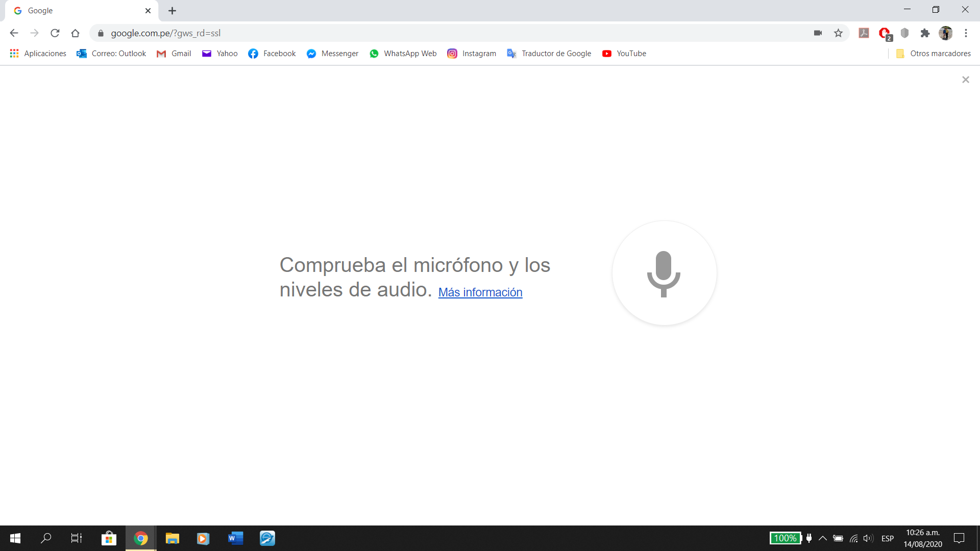
Task: Click the Chrome profile avatar
Action: (x=945, y=33)
